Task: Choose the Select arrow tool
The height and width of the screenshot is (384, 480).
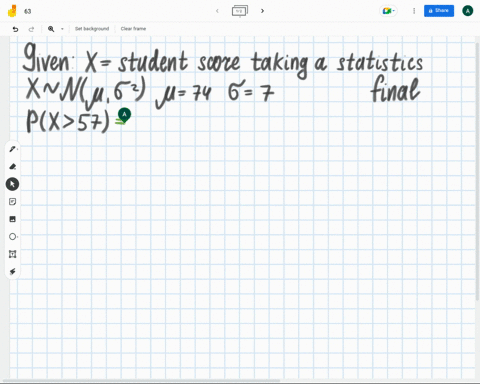Action: click(x=12, y=184)
